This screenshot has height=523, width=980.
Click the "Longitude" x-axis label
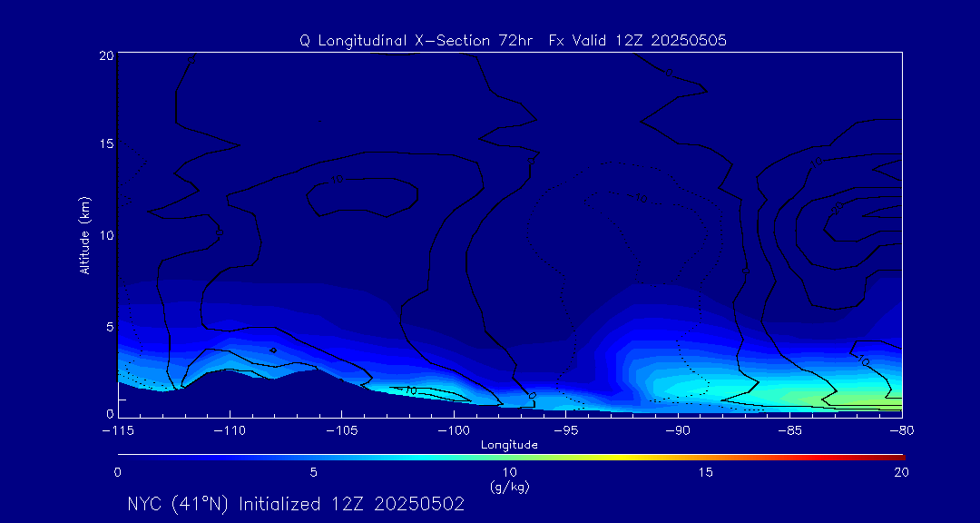click(x=509, y=445)
